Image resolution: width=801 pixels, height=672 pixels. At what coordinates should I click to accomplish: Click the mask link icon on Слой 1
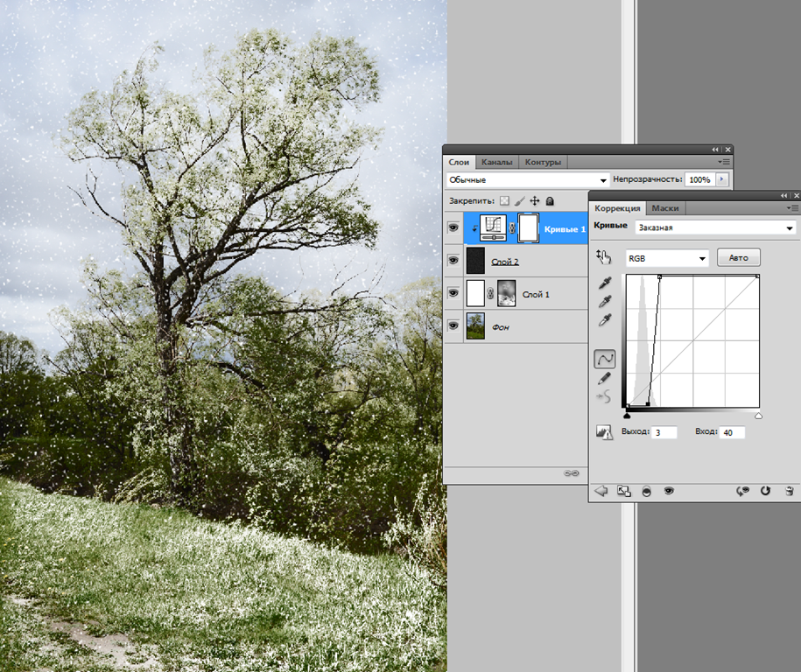[x=490, y=294]
